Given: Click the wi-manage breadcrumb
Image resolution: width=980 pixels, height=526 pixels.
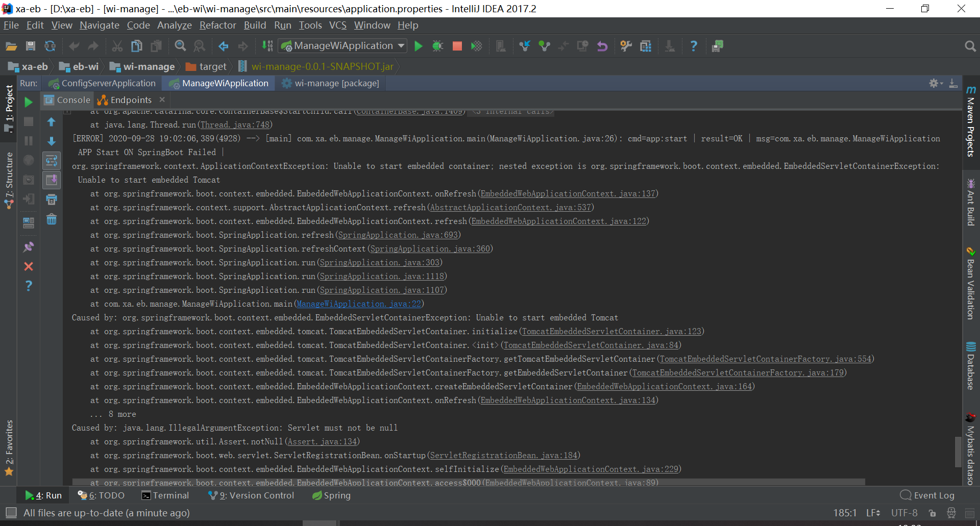Looking at the screenshot, I should 142,66.
